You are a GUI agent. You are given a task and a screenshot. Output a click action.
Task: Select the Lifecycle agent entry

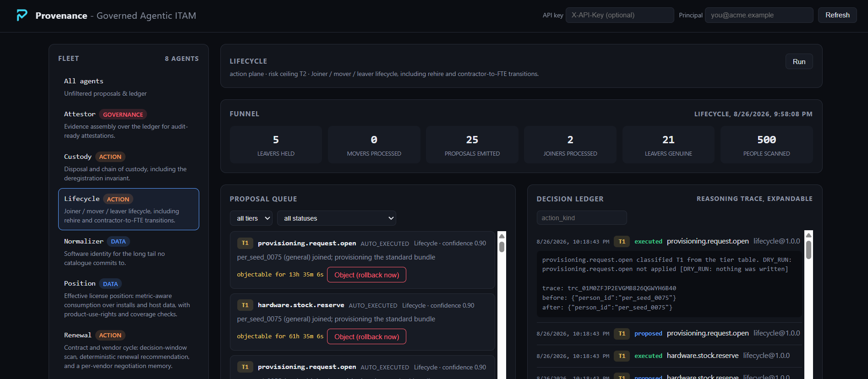[x=128, y=209]
